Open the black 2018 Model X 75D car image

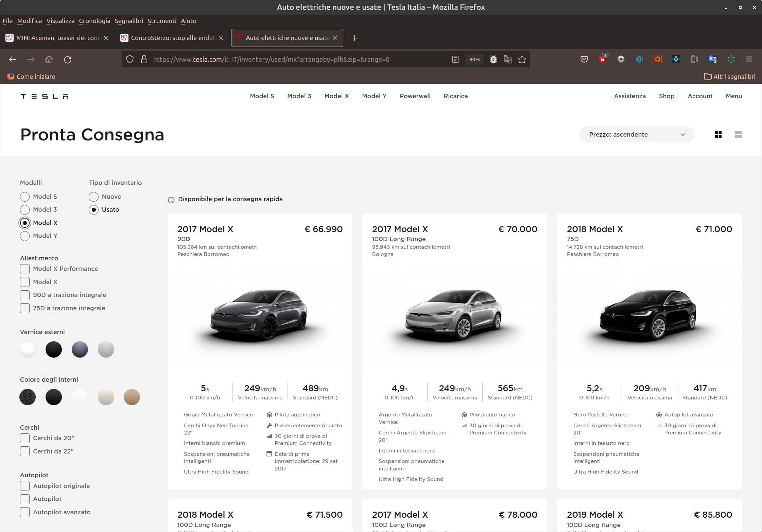pos(650,316)
